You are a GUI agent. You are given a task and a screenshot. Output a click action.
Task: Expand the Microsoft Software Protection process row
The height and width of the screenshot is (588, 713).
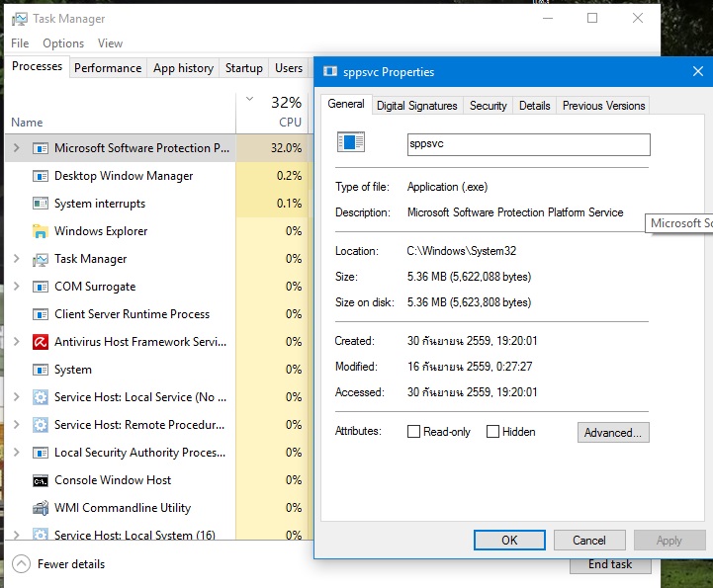tap(17, 148)
